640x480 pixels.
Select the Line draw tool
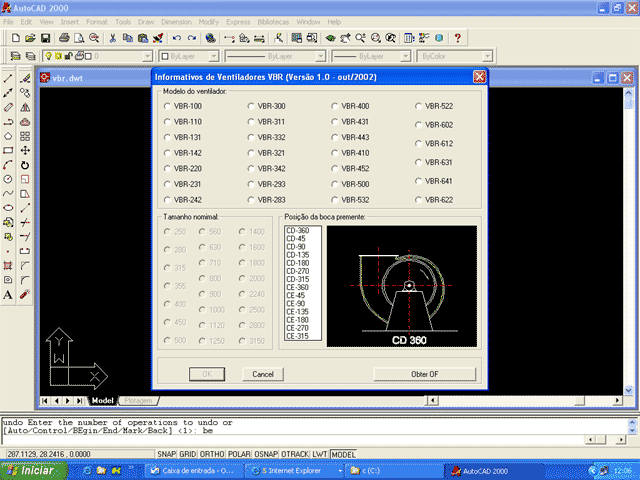coord(8,78)
